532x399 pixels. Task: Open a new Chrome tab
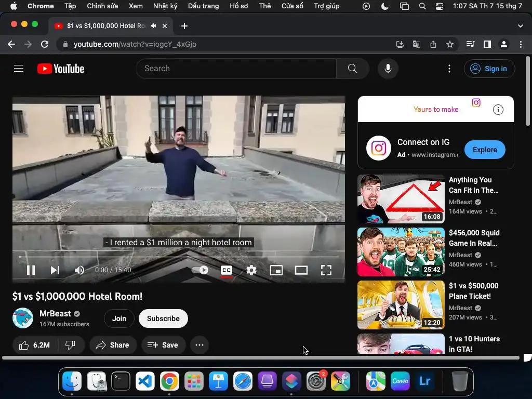[x=184, y=26]
